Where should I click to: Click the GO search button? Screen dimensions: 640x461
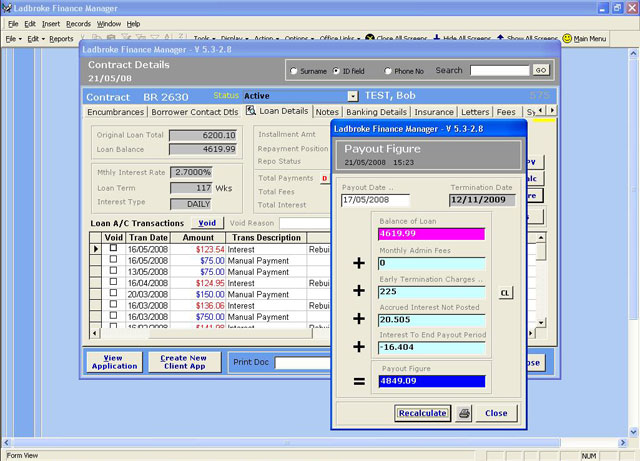tap(541, 70)
